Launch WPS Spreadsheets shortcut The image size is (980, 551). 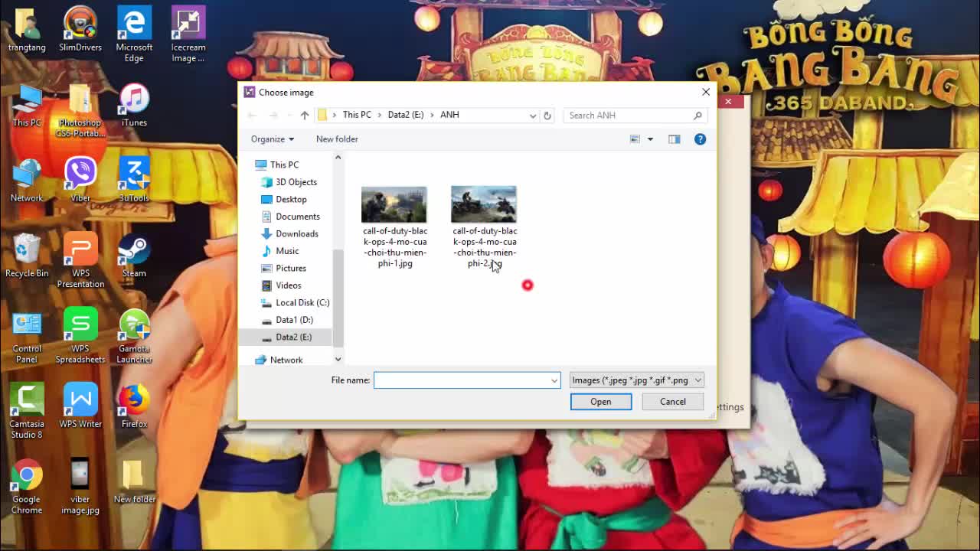point(80,337)
